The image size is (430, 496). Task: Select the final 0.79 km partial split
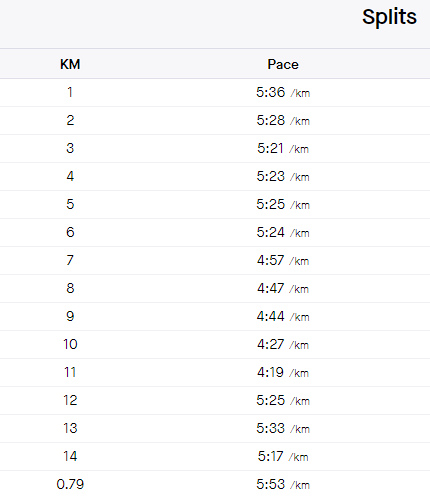(215, 484)
